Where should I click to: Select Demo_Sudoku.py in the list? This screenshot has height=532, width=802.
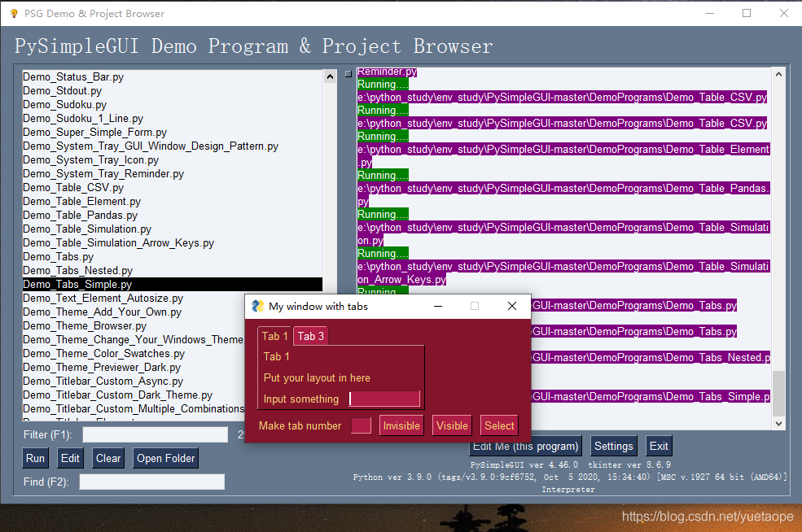pos(173,105)
